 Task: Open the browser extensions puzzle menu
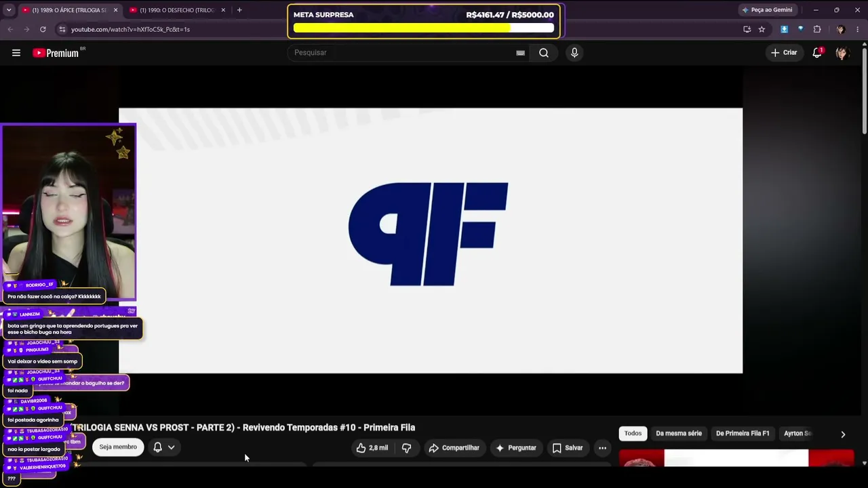pyautogui.click(x=817, y=29)
